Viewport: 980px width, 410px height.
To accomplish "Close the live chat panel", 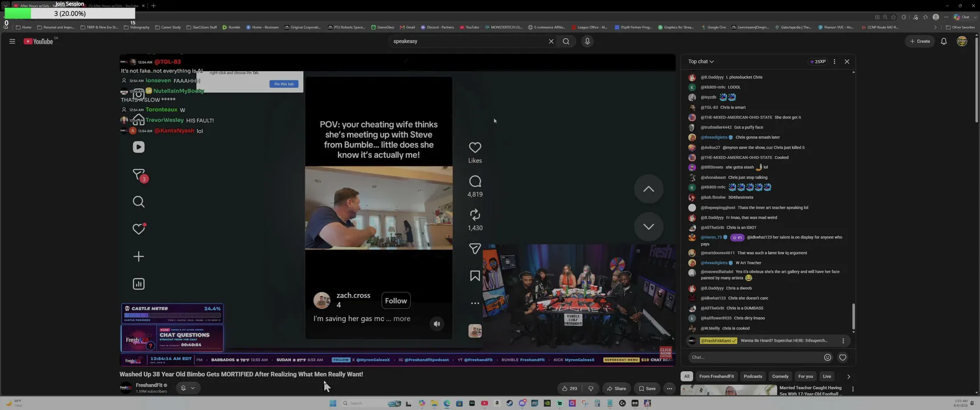I will 847,61.
